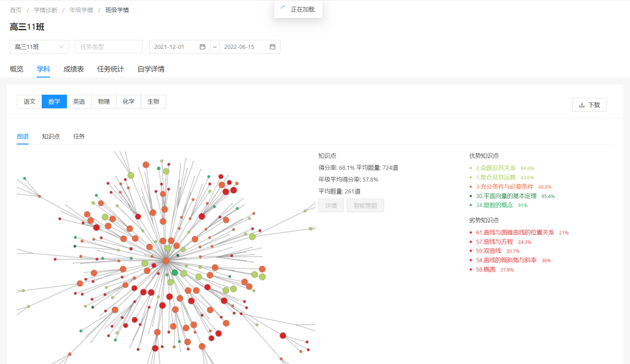Open weak point 61.直线与圆锥曲线的位置关系
The height and width of the screenshot is (364, 630).
[x=515, y=232]
